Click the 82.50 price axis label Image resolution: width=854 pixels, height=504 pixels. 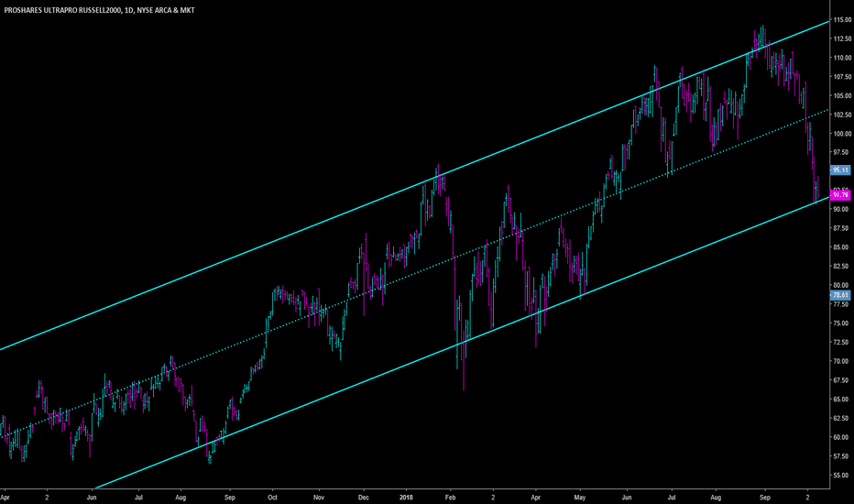click(x=842, y=267)
